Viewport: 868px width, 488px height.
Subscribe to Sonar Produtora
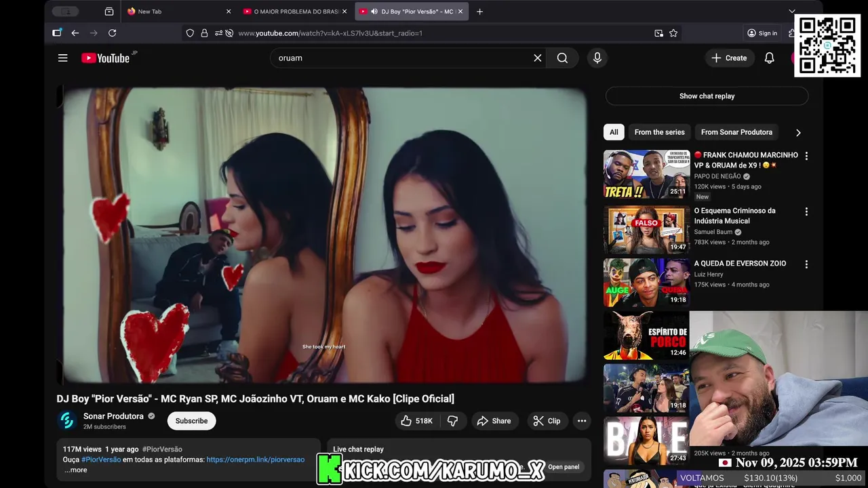point(191,421)
